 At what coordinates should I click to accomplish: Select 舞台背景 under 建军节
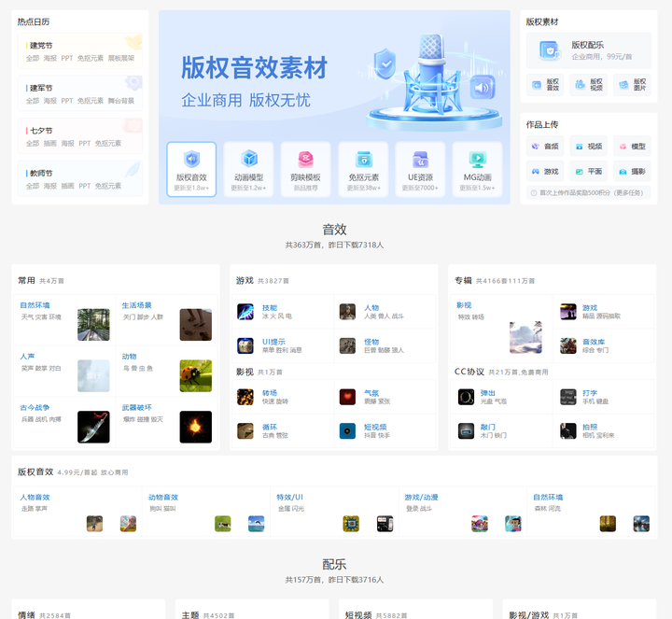pyautogui.click(x=120, y=101)
